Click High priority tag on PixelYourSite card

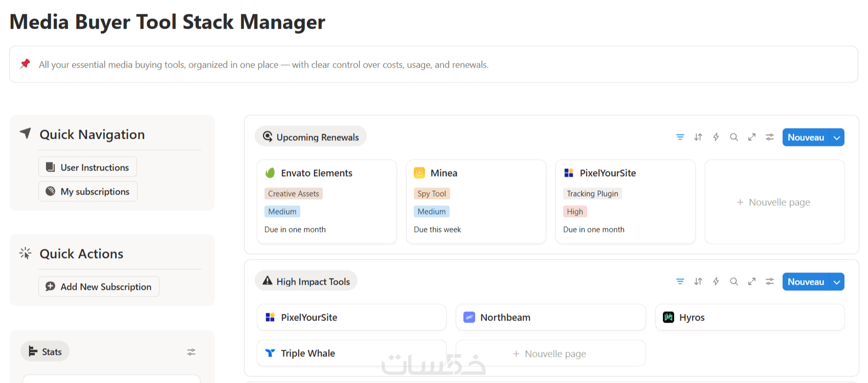point(575,211)
